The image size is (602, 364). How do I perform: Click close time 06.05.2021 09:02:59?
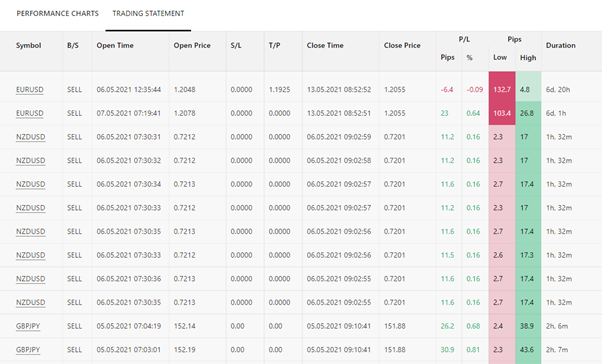click(339, 137)
